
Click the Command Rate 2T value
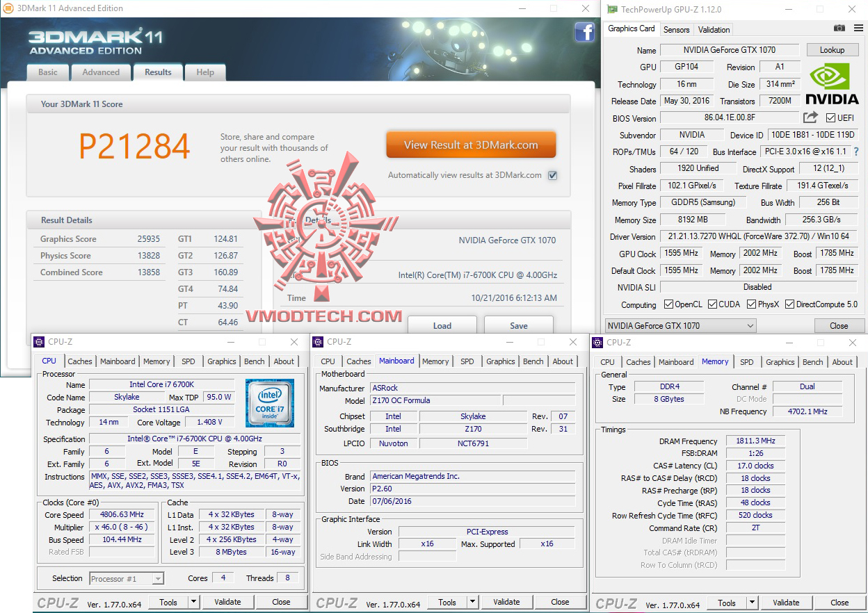point(755,528)
